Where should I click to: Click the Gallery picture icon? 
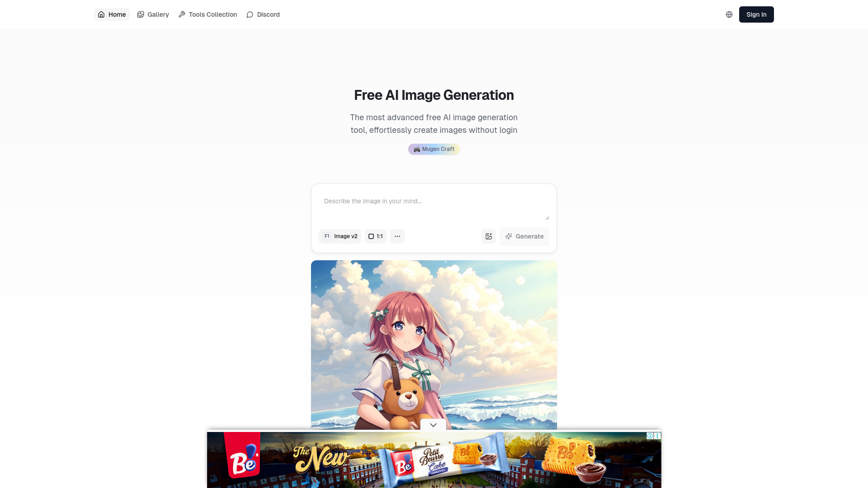141,14
